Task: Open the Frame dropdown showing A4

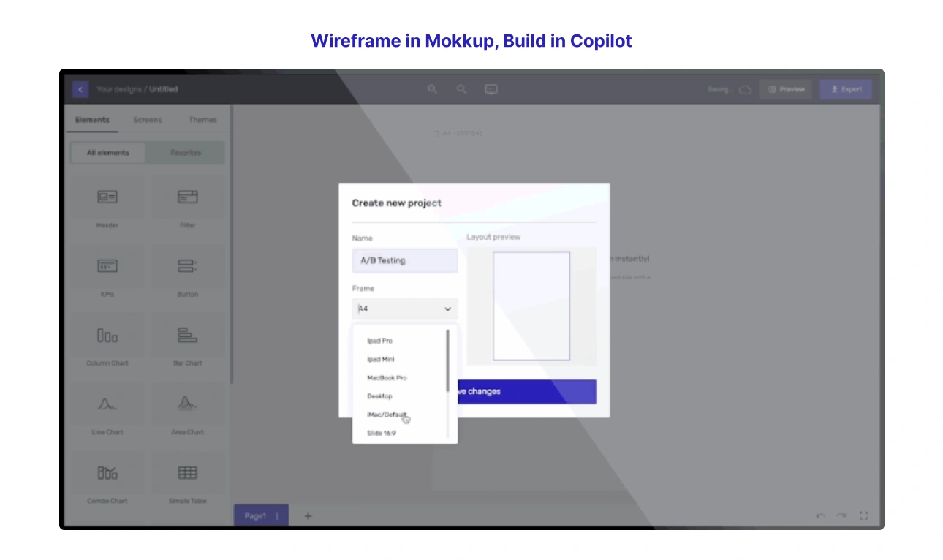Action: pyautogui.click(x=405, y=309)
